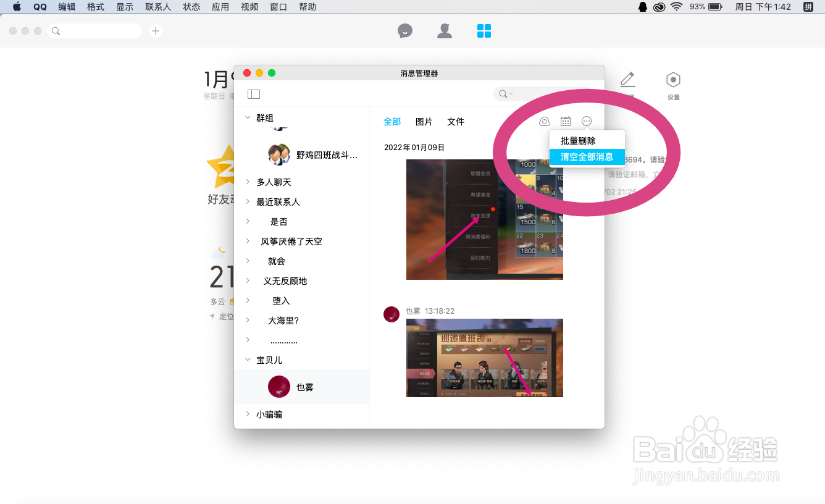Expand the 多人聊天 group
This screenshot has width=825, height=504.
pyautogui.click(x=248, y=182)
